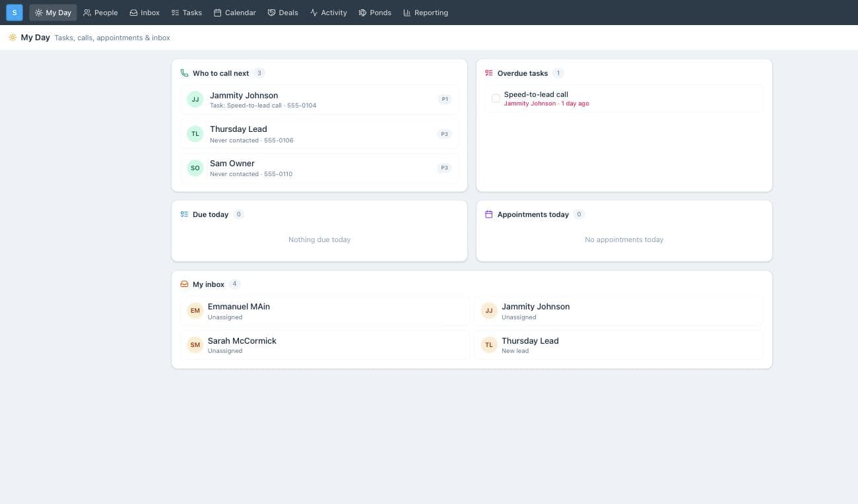Click the Overdue tasks list icon

click(x=489, y=73)
